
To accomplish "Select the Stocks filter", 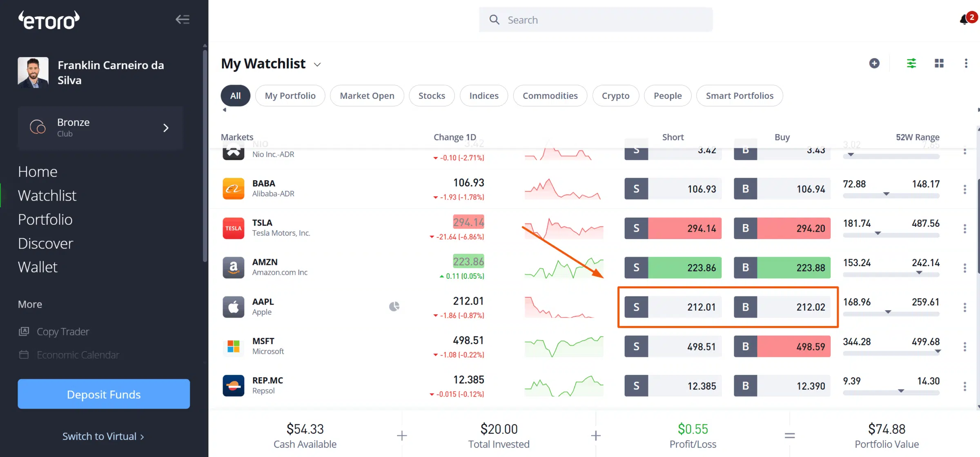I will click(432, 96).
